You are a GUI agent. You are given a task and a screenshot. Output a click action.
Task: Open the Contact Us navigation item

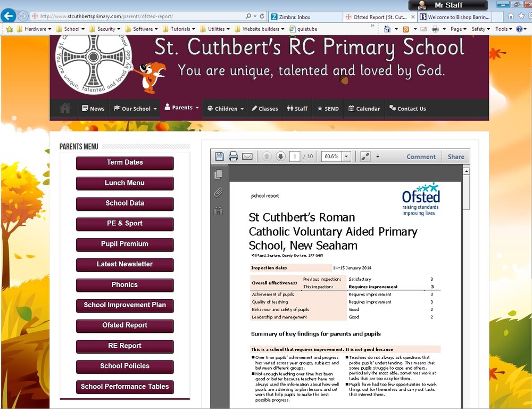click(408, 109)
